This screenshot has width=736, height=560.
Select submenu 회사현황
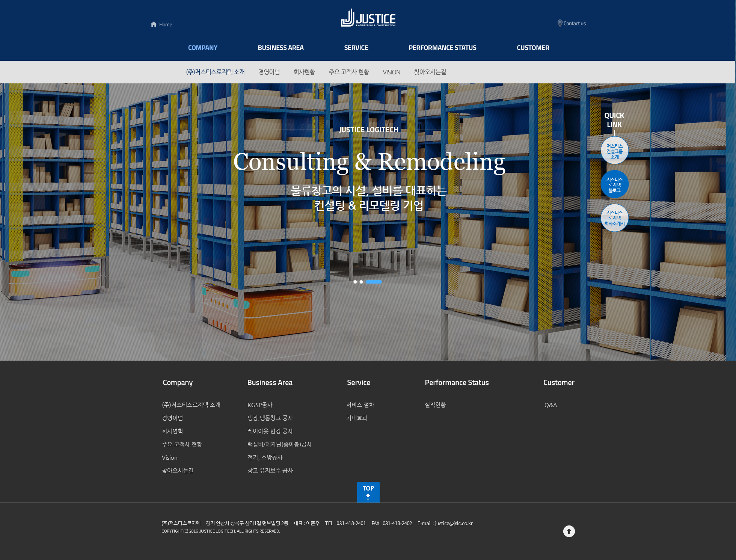304,72
